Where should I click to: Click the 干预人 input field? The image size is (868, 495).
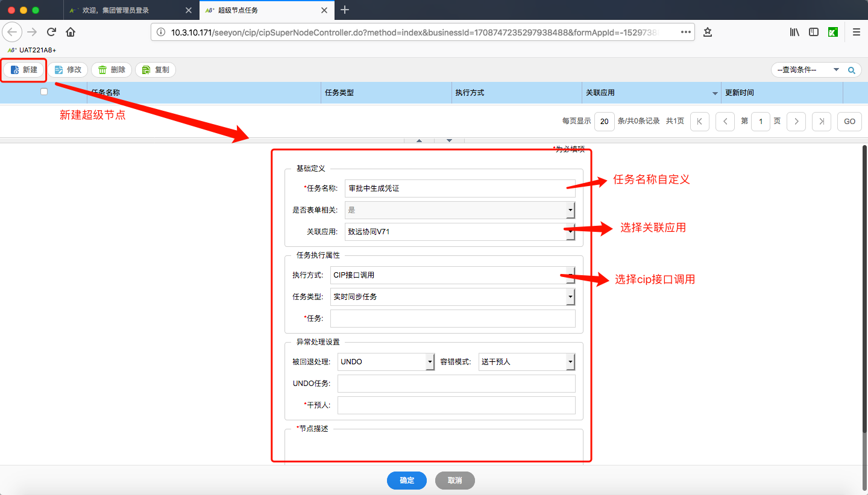coord(456,405)
